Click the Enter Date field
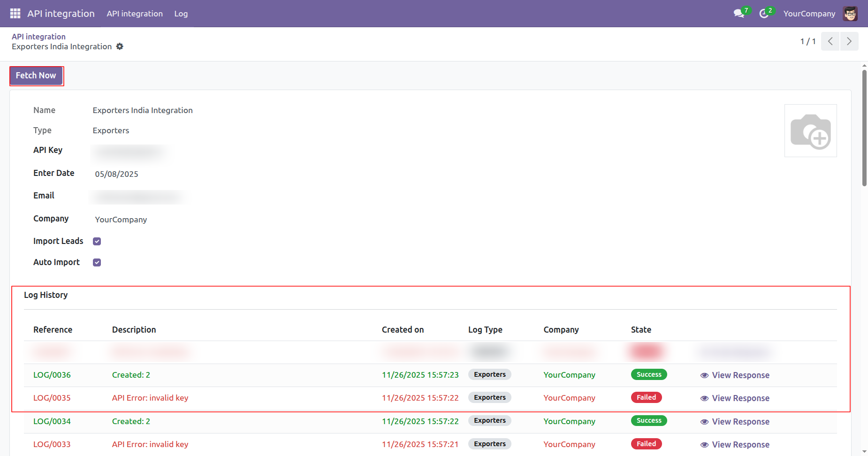Viewport: 868px width, 456px height. pos(117,174)
